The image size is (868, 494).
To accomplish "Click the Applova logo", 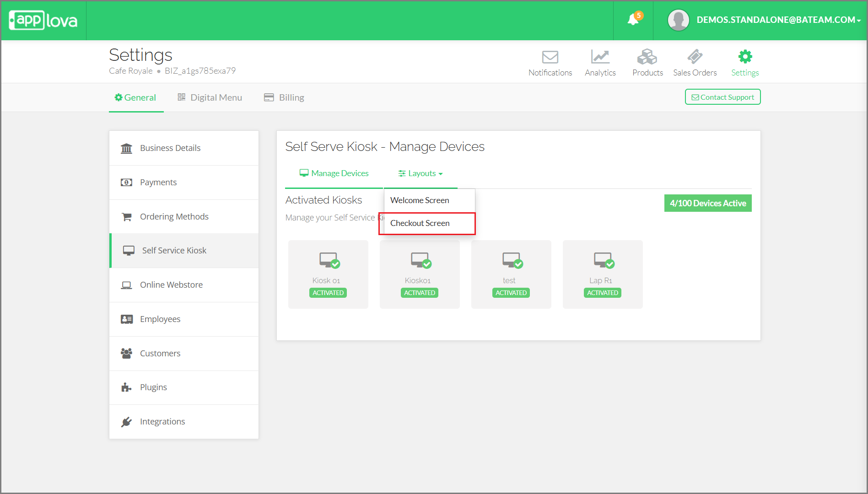I will (x=43, y=20).
